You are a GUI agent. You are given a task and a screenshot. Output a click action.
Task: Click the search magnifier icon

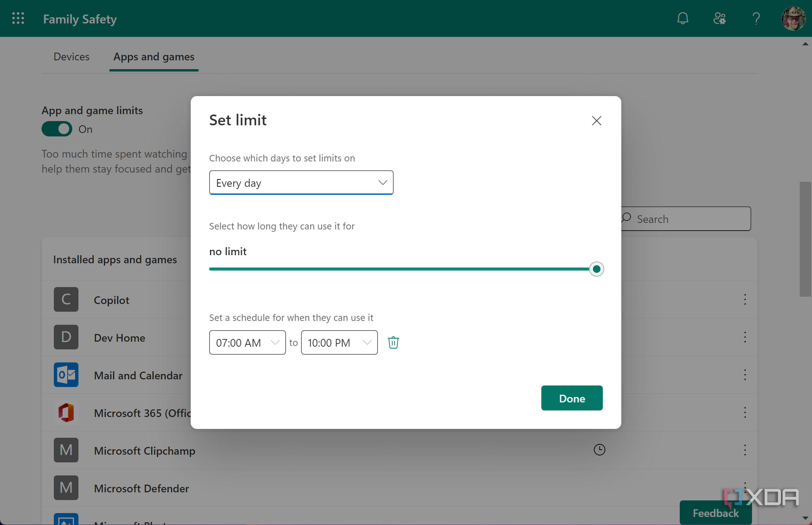coord(626,218)
